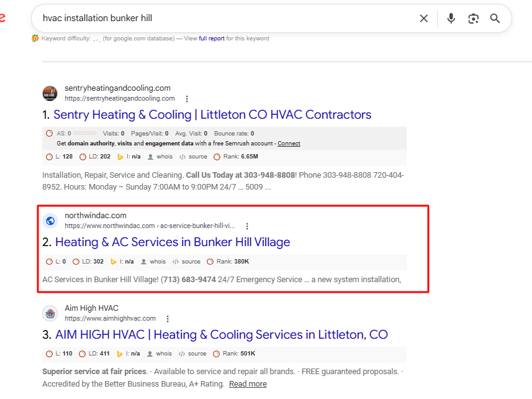This screenshot has height=399, width=532.
Task: Click Rank: 6.65M metric
Action: 236,157
